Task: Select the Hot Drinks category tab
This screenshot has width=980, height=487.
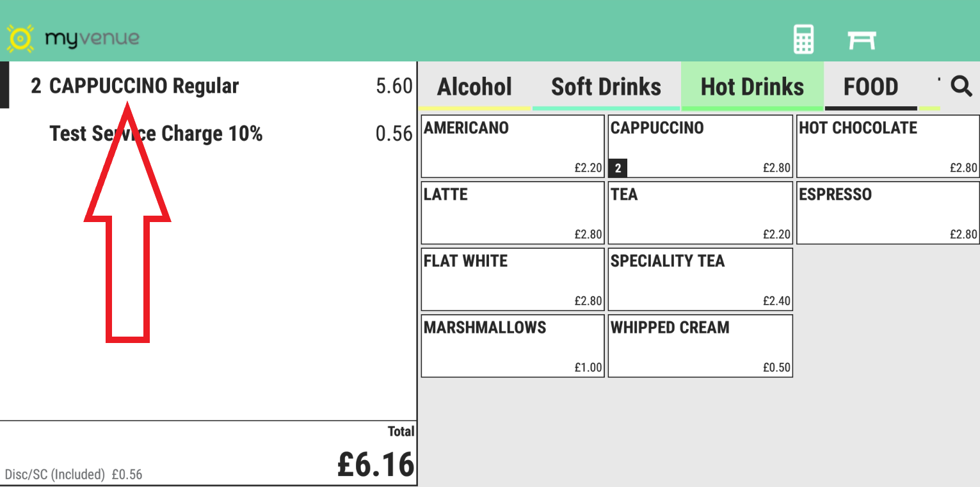Action: pos(752,87)
